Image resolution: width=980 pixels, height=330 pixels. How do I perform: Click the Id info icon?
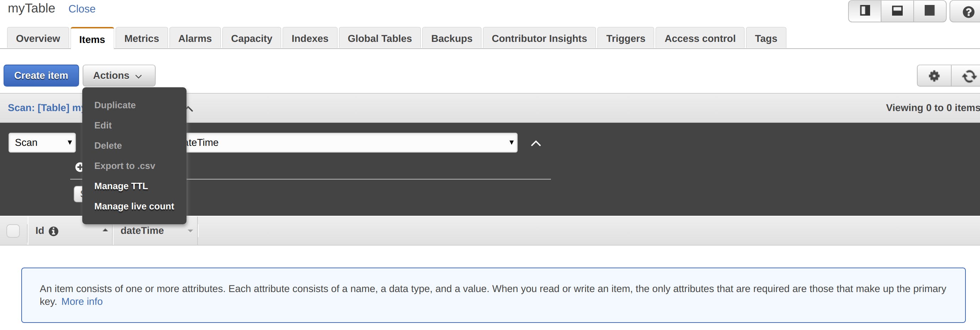[x=54, y=231]
